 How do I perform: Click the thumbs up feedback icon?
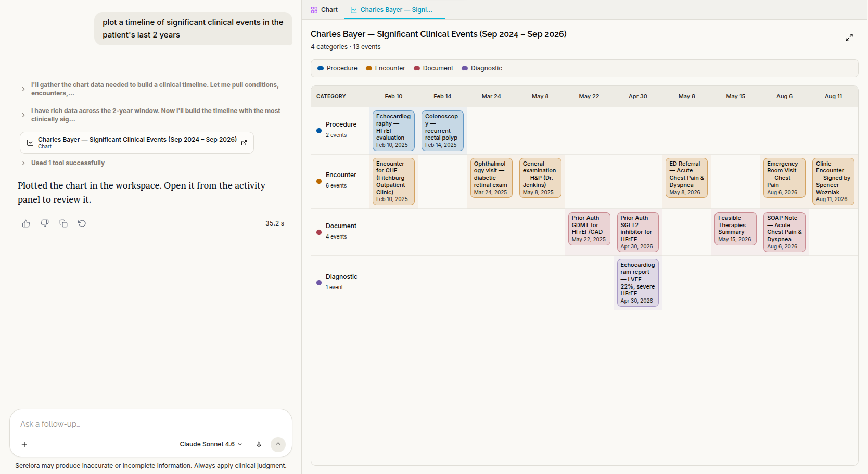tap(26, 223)
